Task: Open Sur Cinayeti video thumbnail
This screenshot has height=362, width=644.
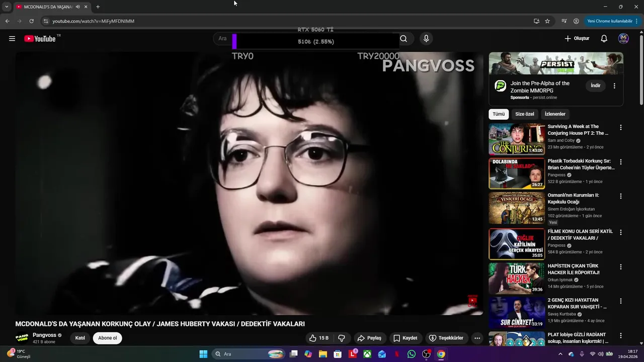Action: point(517,312)
